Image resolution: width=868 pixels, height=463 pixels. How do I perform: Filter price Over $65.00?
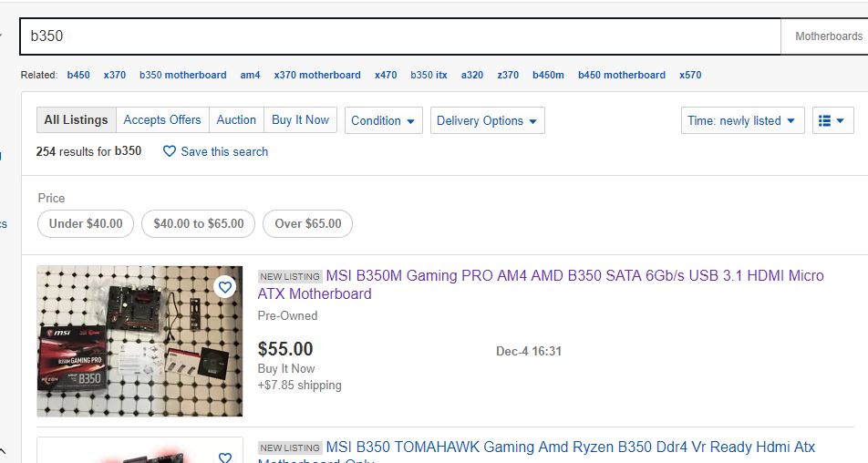coord(308,223)
